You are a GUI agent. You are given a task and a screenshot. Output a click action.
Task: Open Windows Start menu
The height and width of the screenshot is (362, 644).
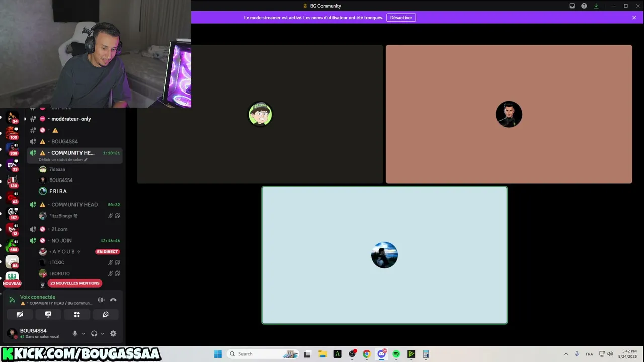218,354
